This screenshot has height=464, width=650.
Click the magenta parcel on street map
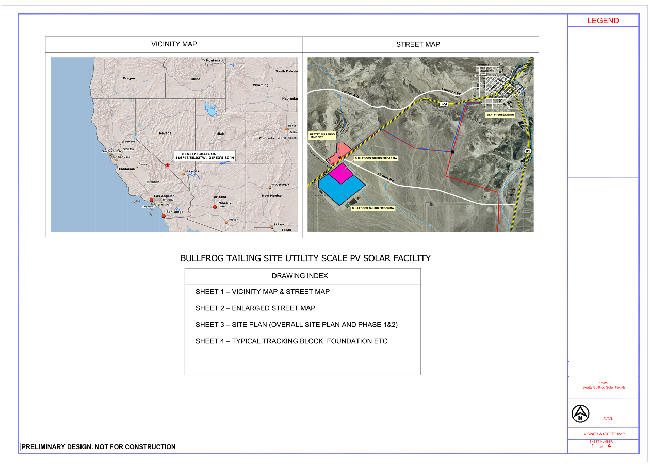(x=342, y=172)
